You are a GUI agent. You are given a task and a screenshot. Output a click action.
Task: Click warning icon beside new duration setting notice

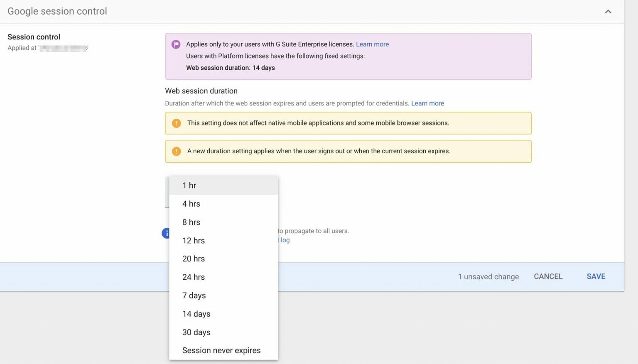(x=176, y=151)
